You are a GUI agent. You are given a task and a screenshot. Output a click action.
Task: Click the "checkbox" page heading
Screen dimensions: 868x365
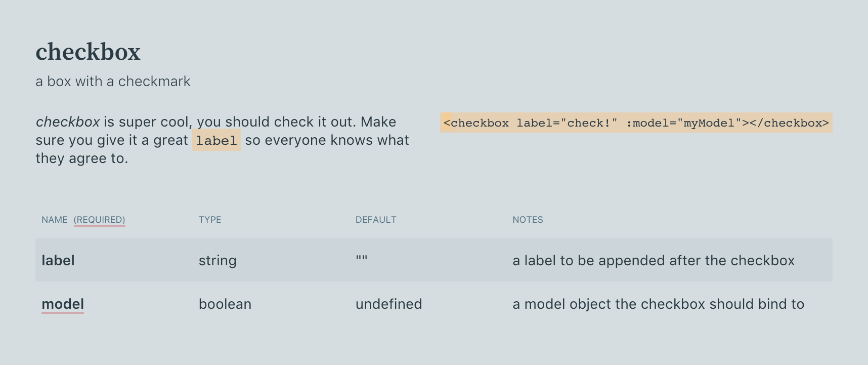click(x=88, y=52)
